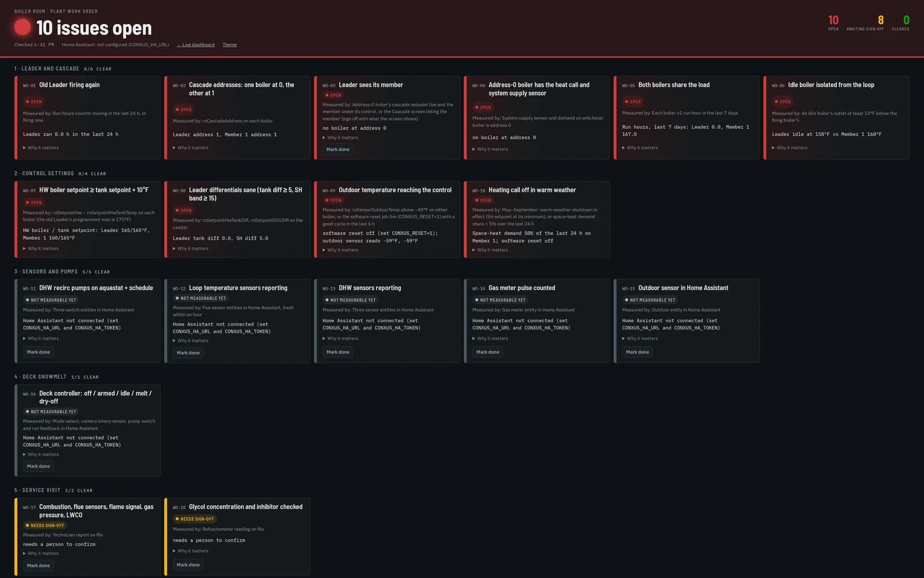Mark done on Glycol concentration card
Viewport: 924px width, 578px height.
click(188, 565)
